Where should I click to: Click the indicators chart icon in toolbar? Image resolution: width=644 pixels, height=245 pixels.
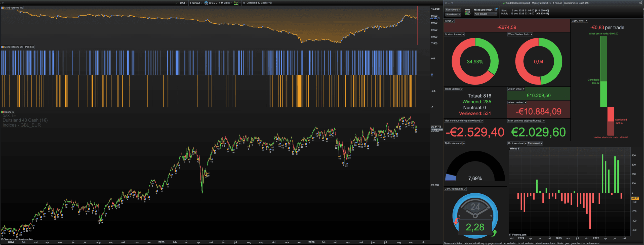(x=236, y=3)
